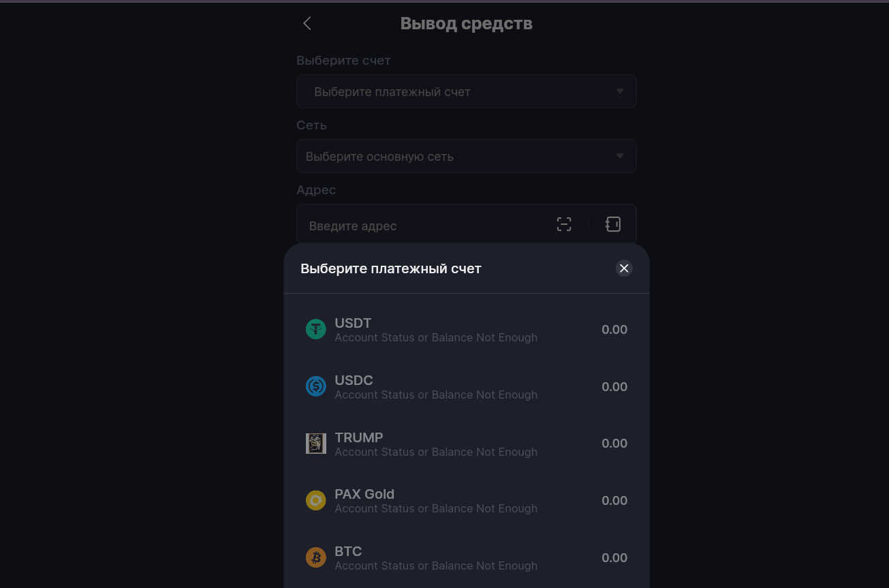The height and width of the screenshot is (588, 889).
Task: Click the USDC coin icon
Action: pos(315,387)
